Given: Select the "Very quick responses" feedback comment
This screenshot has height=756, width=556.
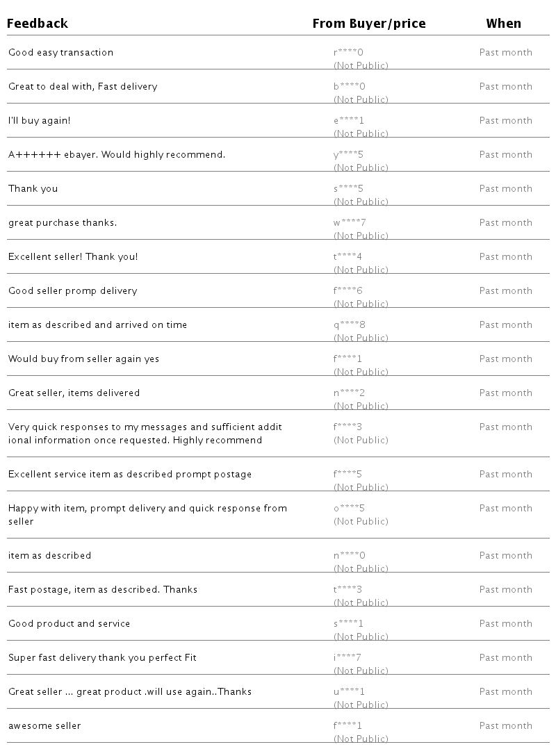Looking at the screenshot, I should 145,434.
